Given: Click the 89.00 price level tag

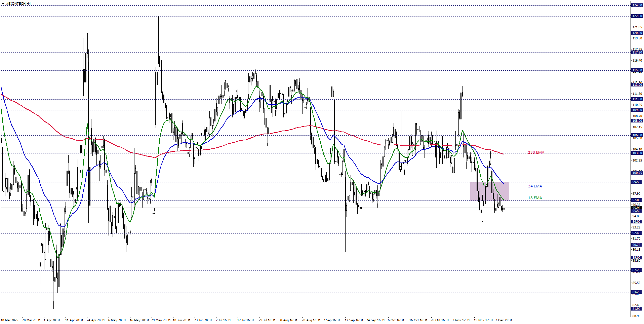Looking at the screenshot, I should [x=637, y=258].
